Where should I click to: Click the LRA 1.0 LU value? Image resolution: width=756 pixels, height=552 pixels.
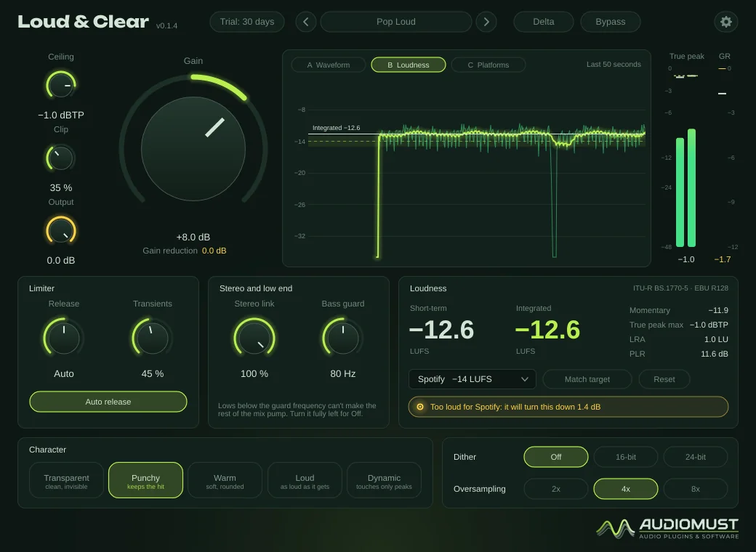coord(716,339)
